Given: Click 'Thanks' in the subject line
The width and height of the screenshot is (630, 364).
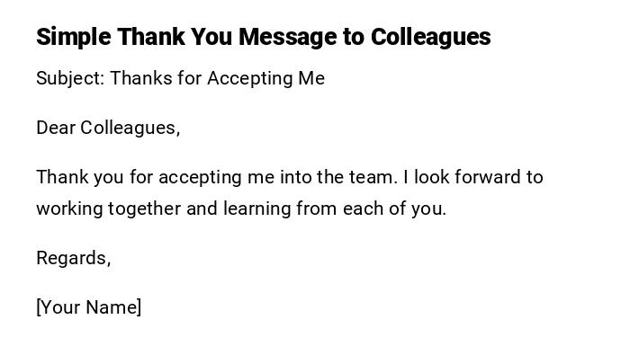Looking at the screenshot, I should pyautogui.click(x=140, y=78).
